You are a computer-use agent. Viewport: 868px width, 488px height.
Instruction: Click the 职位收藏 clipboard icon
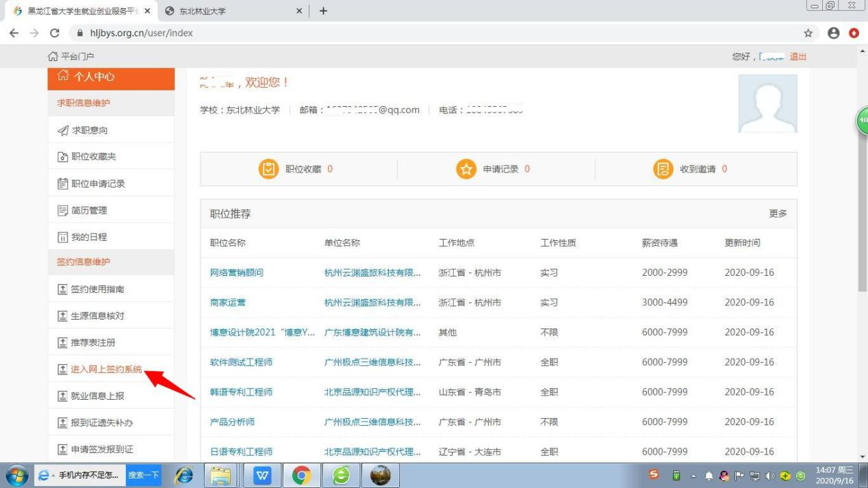pyautogui.click(x=268, y=169)
